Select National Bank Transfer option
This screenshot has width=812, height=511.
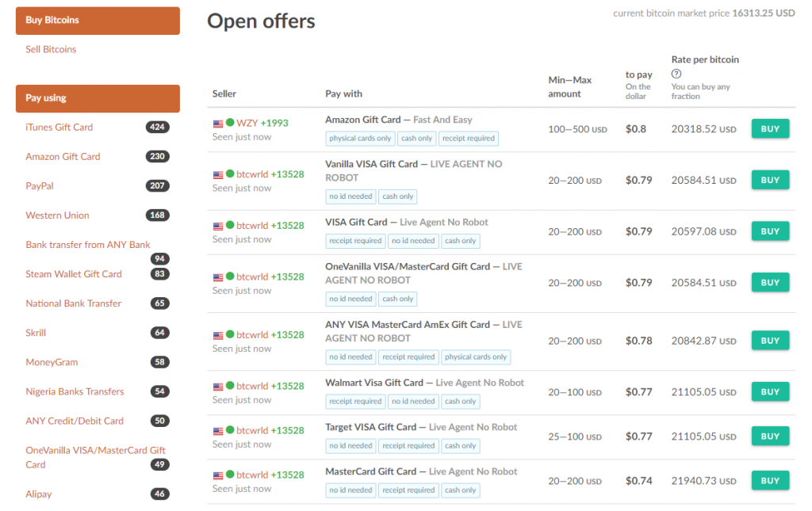coord(73,303)
